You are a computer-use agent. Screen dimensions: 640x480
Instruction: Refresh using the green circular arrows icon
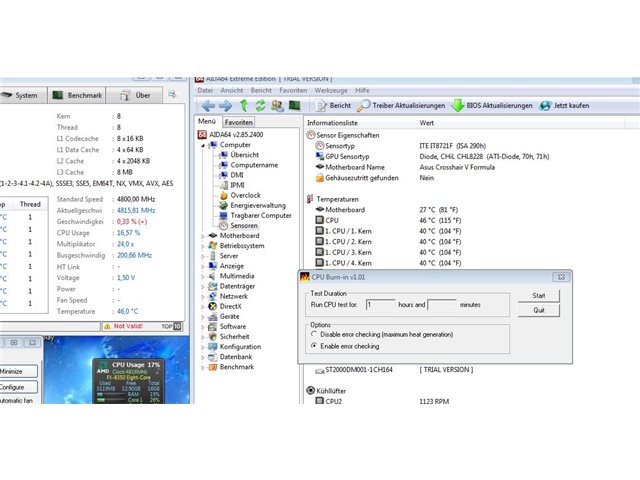260,106
